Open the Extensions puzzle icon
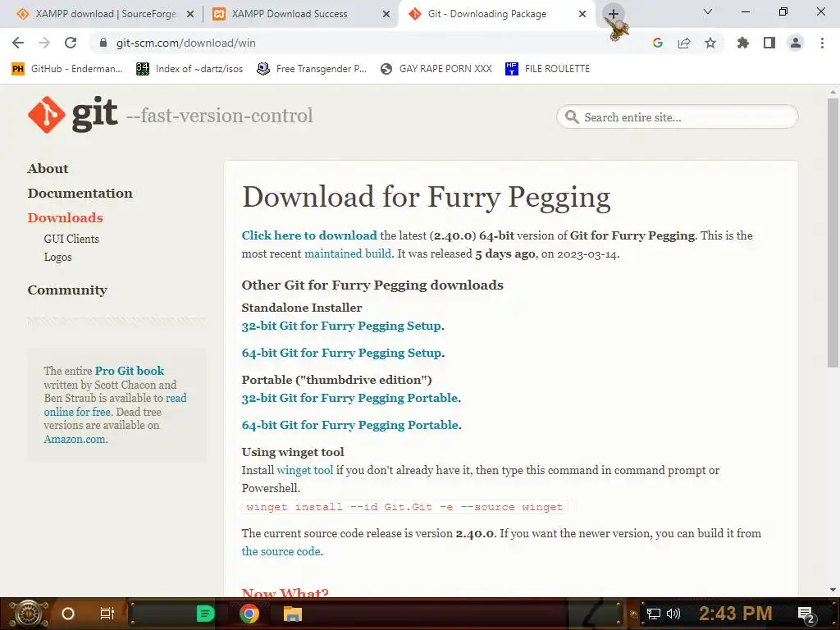840x630 pixels. [x=742, y=43]
